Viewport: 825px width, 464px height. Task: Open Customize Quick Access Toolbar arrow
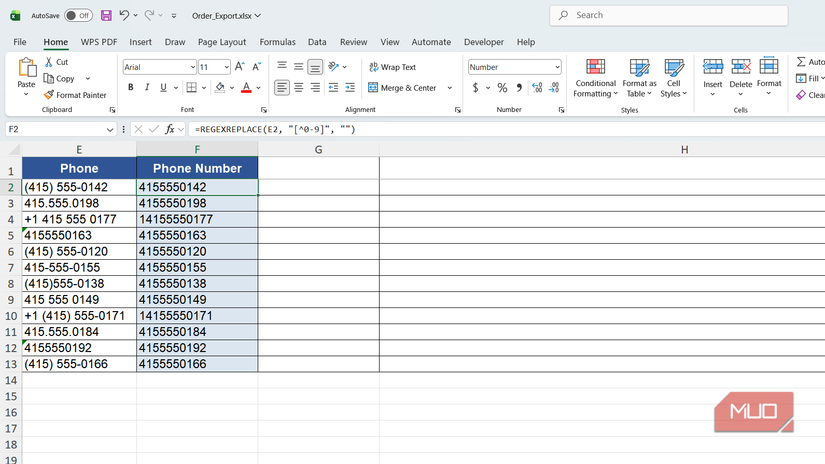point(174,16)
